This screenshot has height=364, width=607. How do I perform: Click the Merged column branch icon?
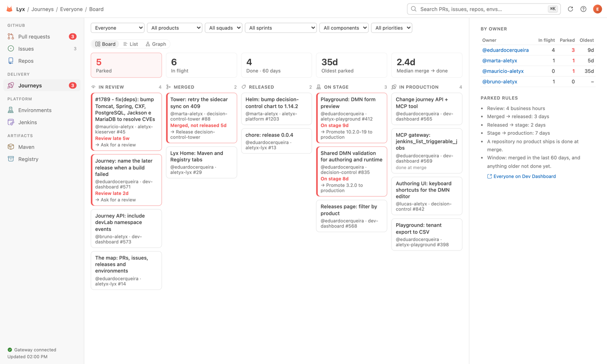169,87
